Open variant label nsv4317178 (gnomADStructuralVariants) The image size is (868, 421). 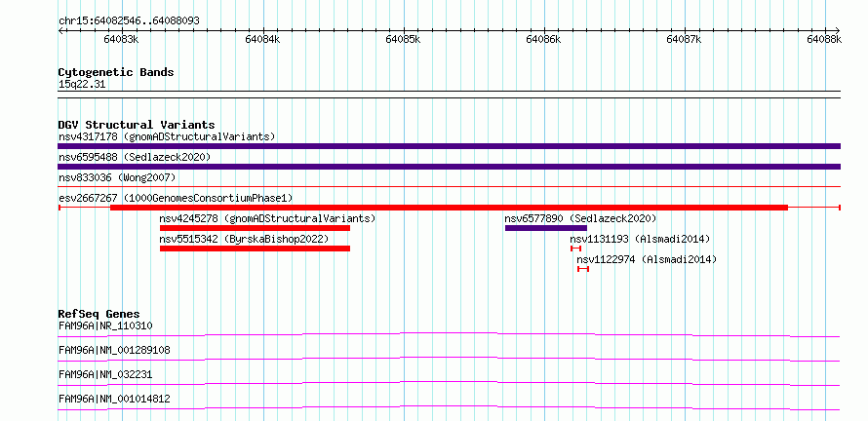(x=167, y=136)
